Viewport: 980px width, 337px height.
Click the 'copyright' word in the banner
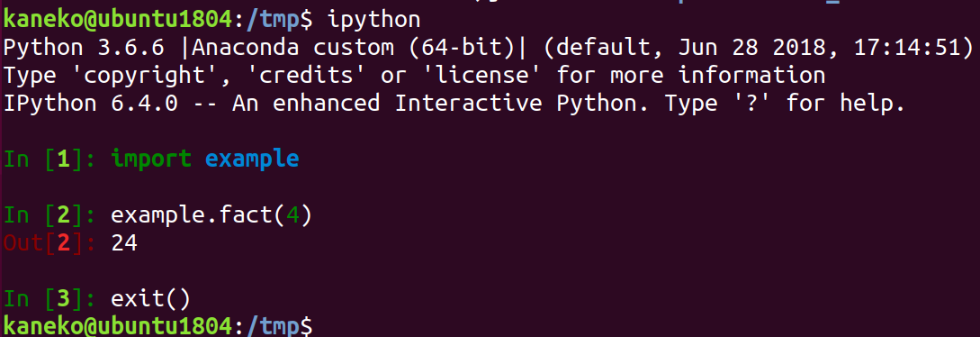pos(144,76)
